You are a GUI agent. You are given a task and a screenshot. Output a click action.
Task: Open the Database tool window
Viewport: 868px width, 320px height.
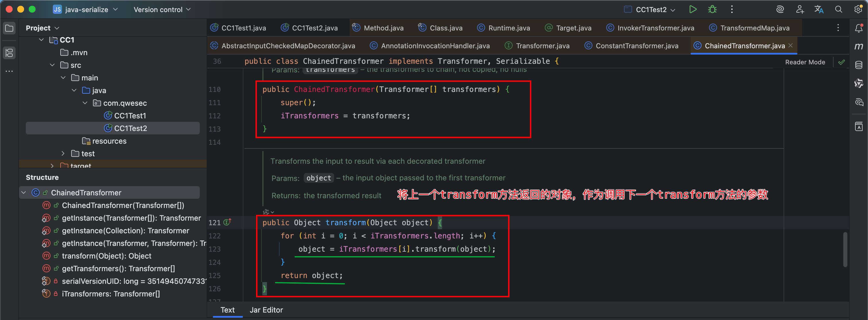pos(858,65)
